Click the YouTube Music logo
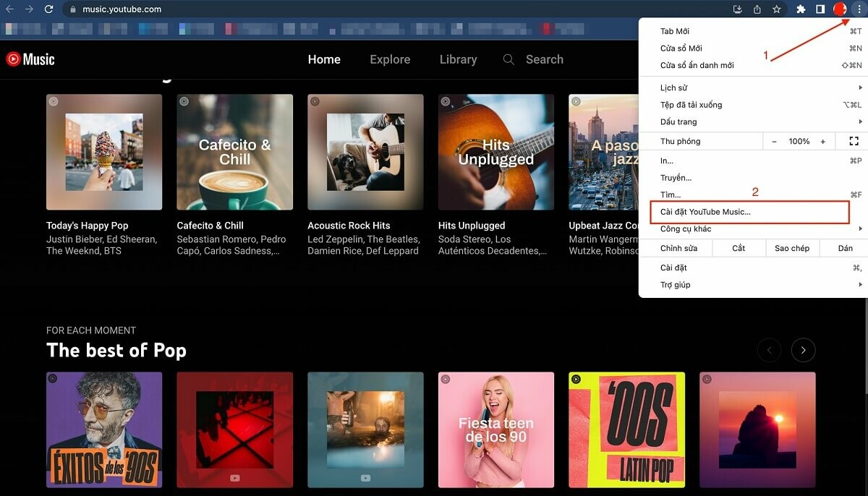Image resolution: width=868 pixels, height=496 pixels. [30, 59]
